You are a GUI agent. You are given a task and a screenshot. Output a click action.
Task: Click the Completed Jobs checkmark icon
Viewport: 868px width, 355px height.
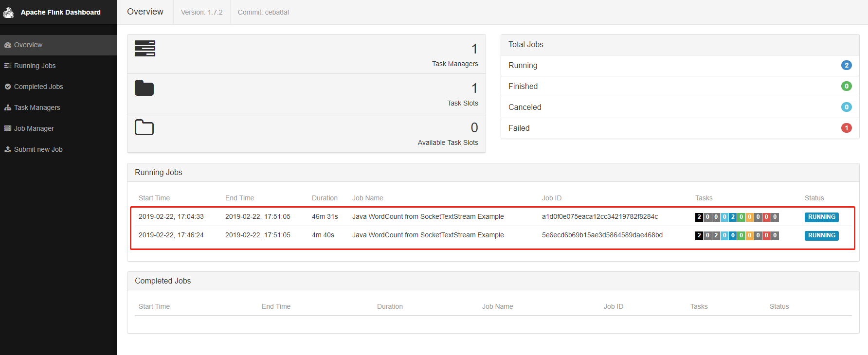(8, 87)
